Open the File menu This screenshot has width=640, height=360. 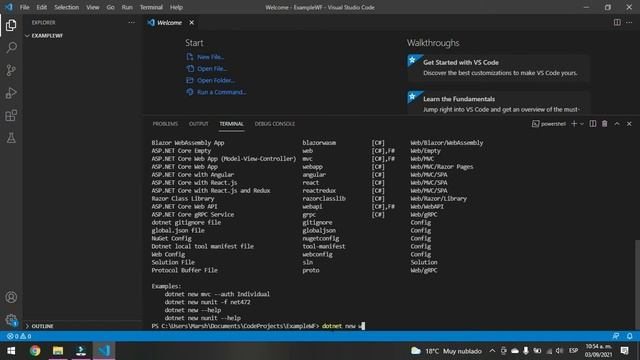coord(24,7)
